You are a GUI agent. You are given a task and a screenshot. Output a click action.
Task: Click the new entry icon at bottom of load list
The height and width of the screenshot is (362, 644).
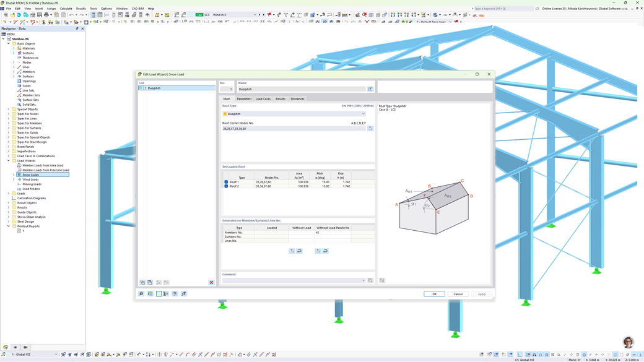point(142,282)
